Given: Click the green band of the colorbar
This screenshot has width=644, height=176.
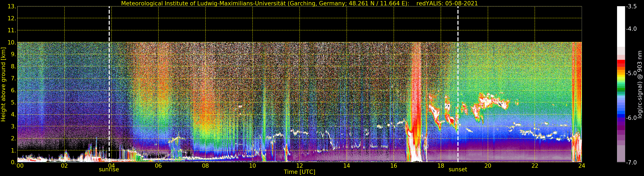Looking at the screenshot, I should point(621,87).
